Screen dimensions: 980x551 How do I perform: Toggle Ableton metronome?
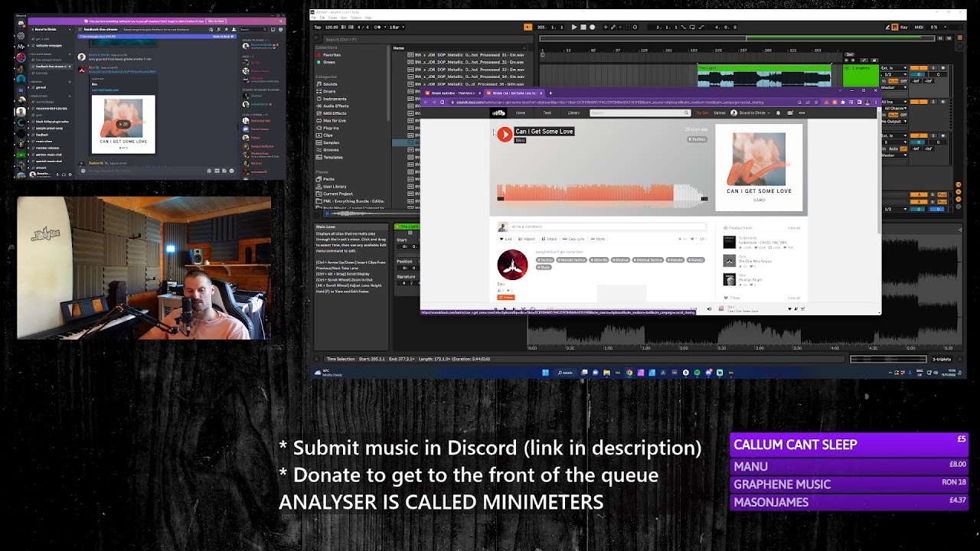[376, 27]
